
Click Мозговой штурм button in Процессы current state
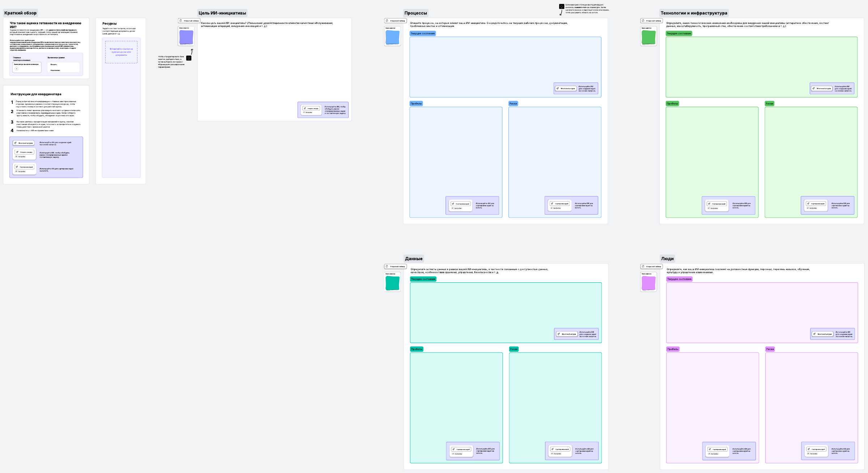point(566,88)
